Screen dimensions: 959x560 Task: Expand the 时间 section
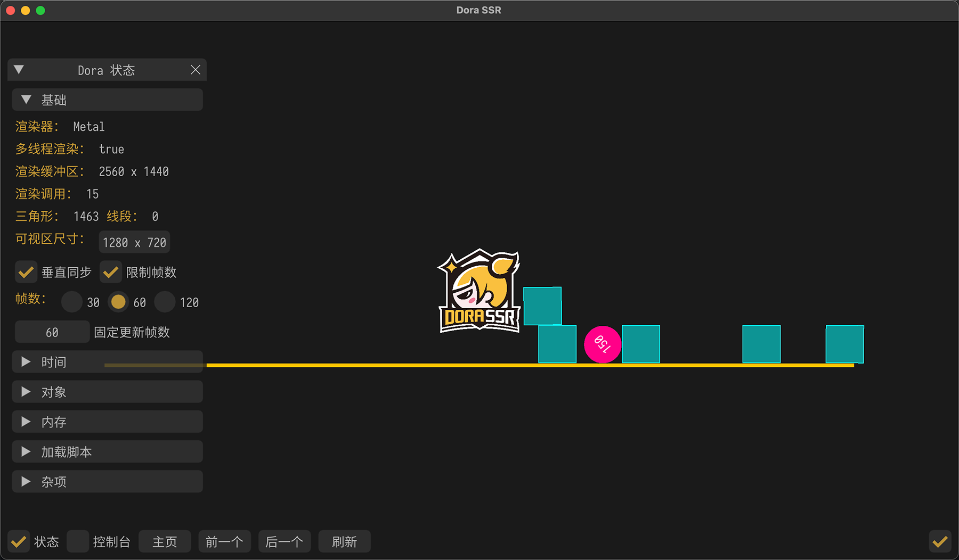(x=26, y=362)
